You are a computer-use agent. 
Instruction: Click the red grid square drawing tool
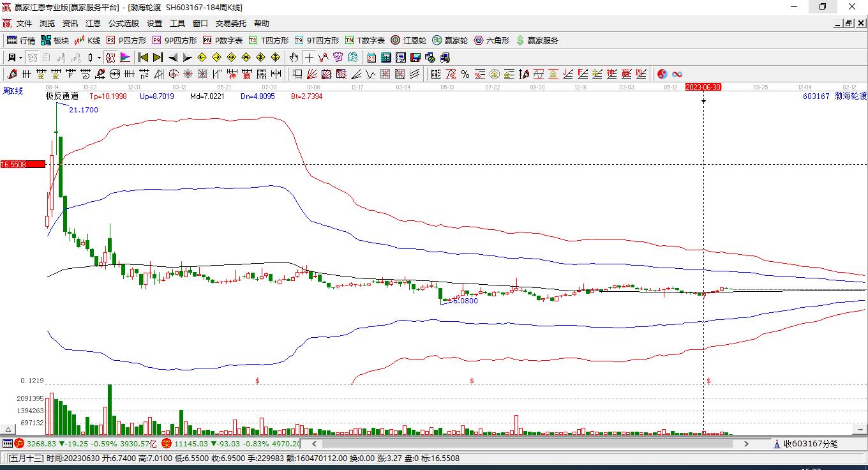tap(385, 74)
